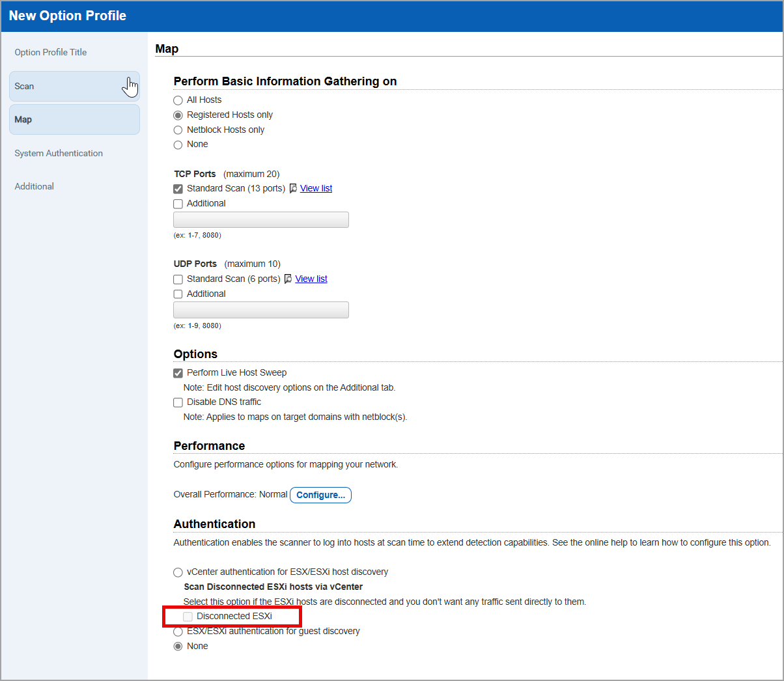Enable the Disable DNS traffic option
Image resolution: width=784 pixels, height=681 pixels.
178,402
